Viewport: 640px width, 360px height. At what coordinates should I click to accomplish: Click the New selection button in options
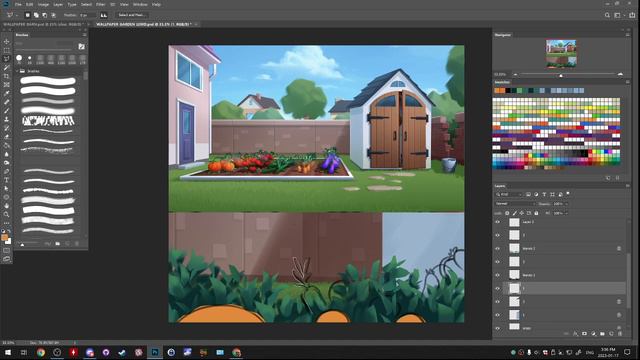click(x=27, y=15)
